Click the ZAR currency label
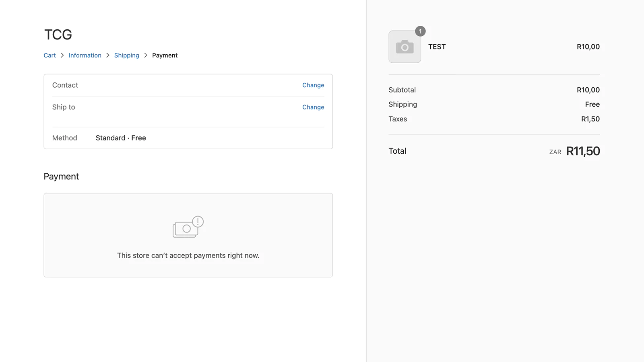The image size is (644, 362). pos(555,152)
